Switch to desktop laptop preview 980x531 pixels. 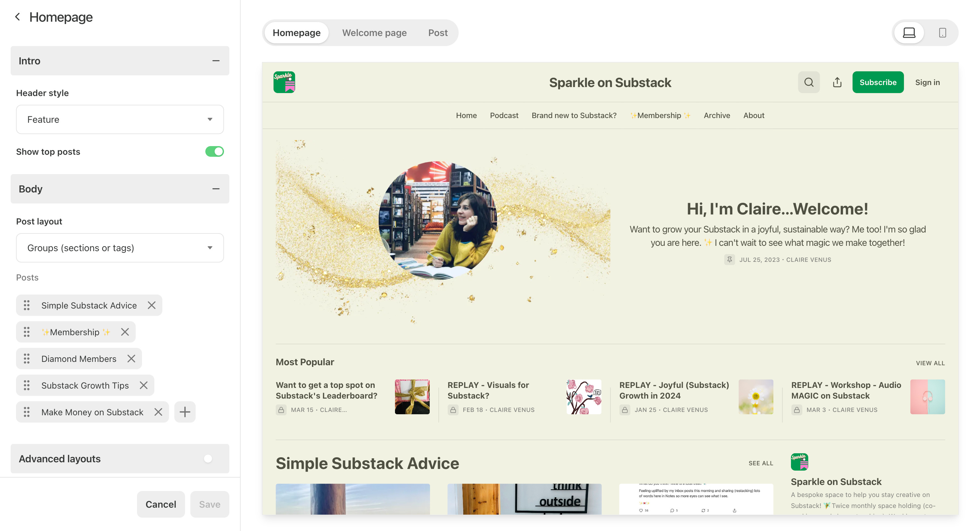coord(908,33)
